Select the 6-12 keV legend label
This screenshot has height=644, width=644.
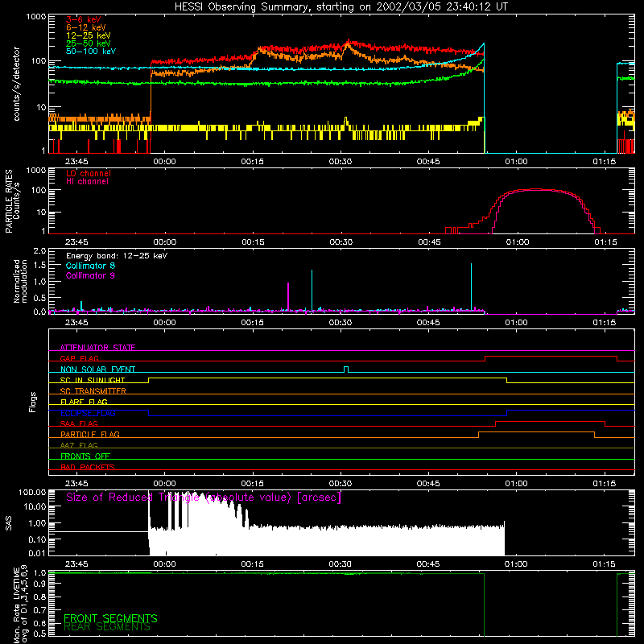coord(86,27)
